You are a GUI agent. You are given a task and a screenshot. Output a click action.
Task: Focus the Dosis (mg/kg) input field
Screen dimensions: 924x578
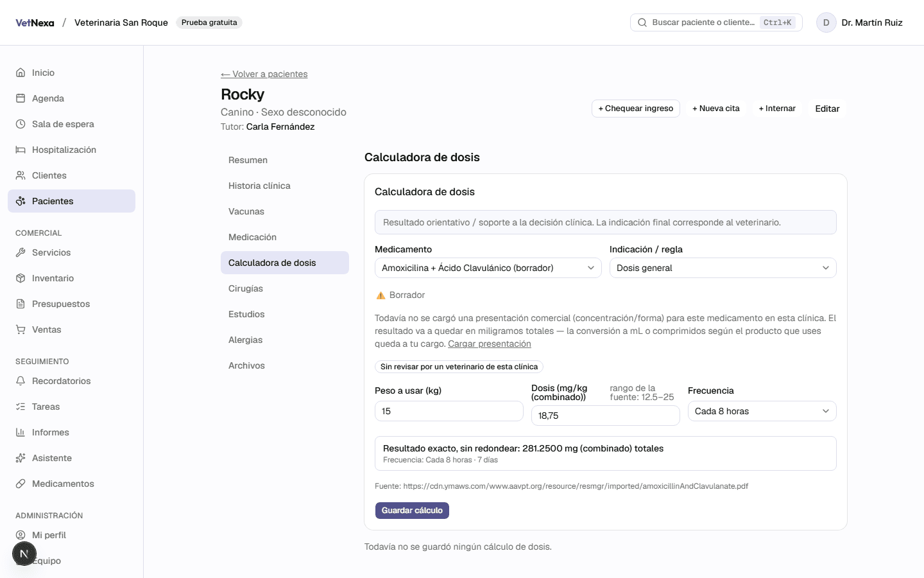(606, 416)
